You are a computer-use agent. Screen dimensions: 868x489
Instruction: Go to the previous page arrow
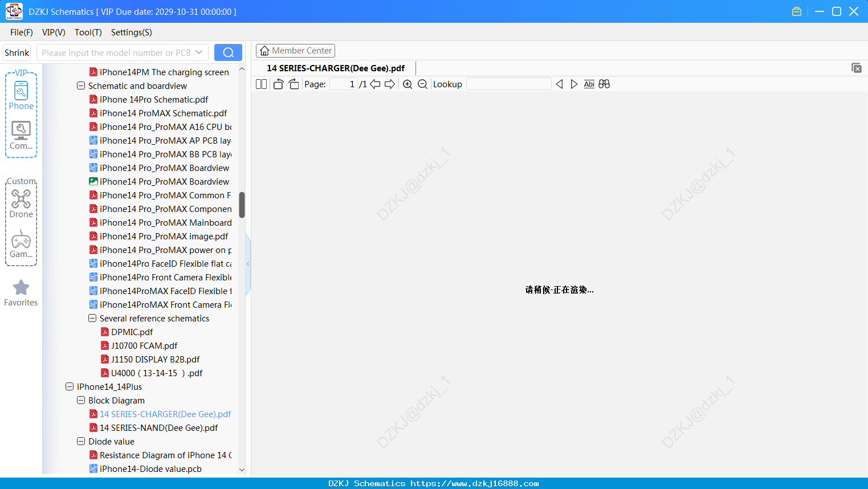pos(375,84)
